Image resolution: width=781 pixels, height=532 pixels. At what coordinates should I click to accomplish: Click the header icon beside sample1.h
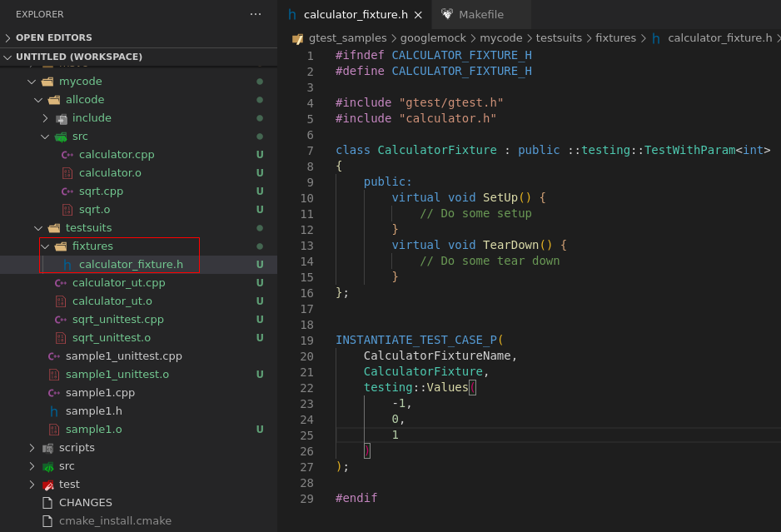pos(54,411)
